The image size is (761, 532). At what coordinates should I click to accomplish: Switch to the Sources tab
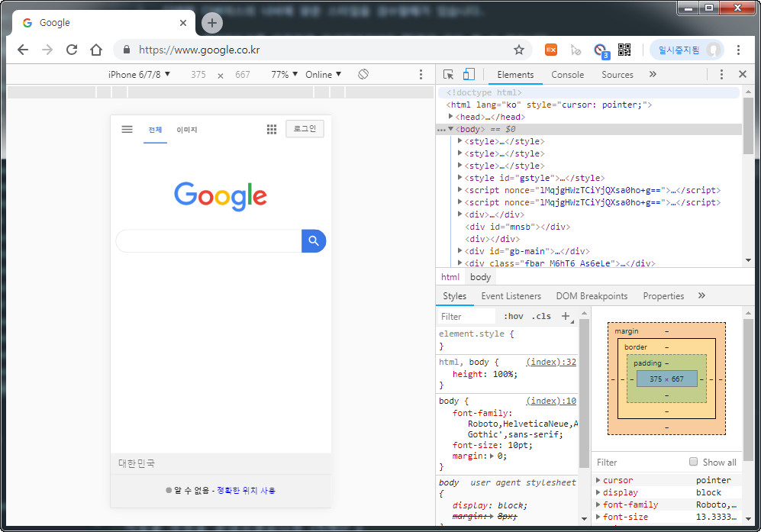[618, 74]
